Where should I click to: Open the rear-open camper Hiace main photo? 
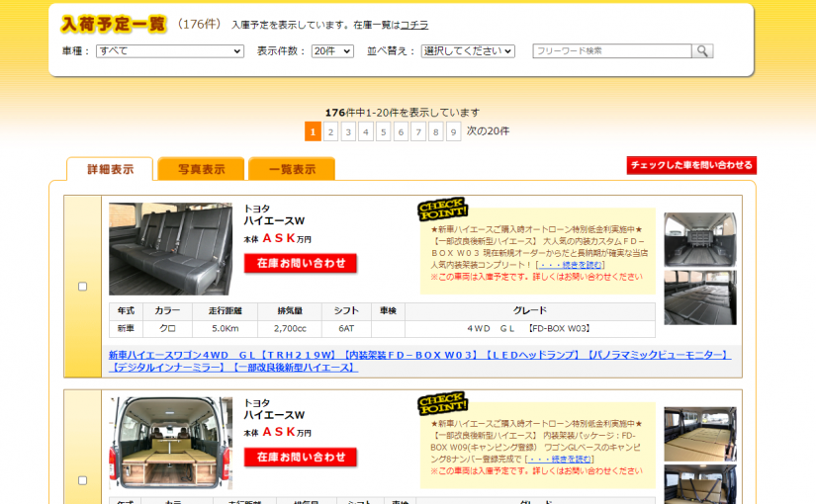(171, 443)
